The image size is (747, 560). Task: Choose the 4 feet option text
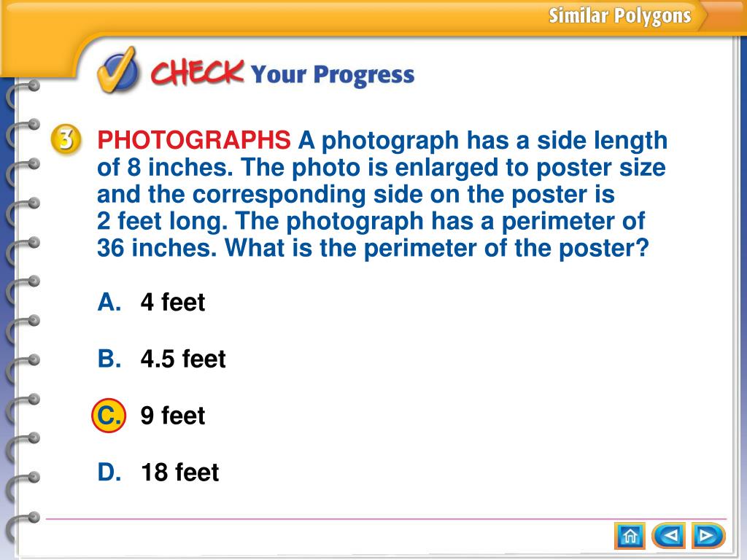172,302
